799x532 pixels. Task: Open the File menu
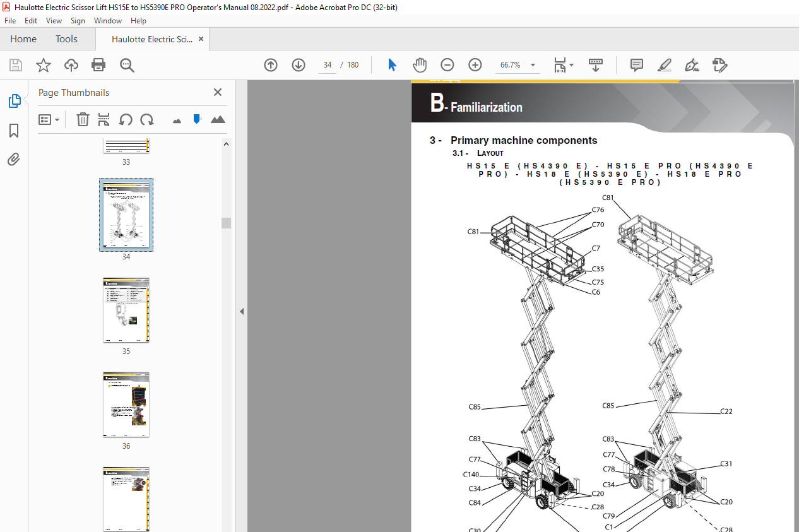(10, 21)
